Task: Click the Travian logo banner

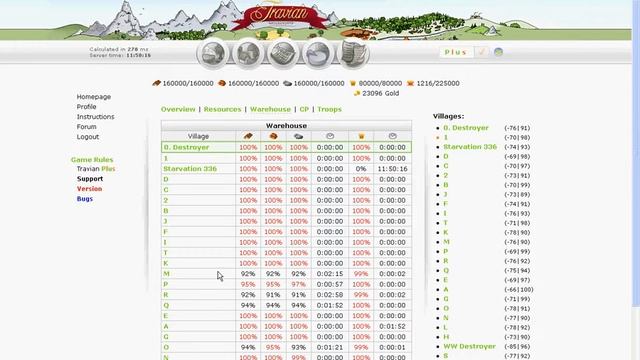Action: (x=280, y=17)
